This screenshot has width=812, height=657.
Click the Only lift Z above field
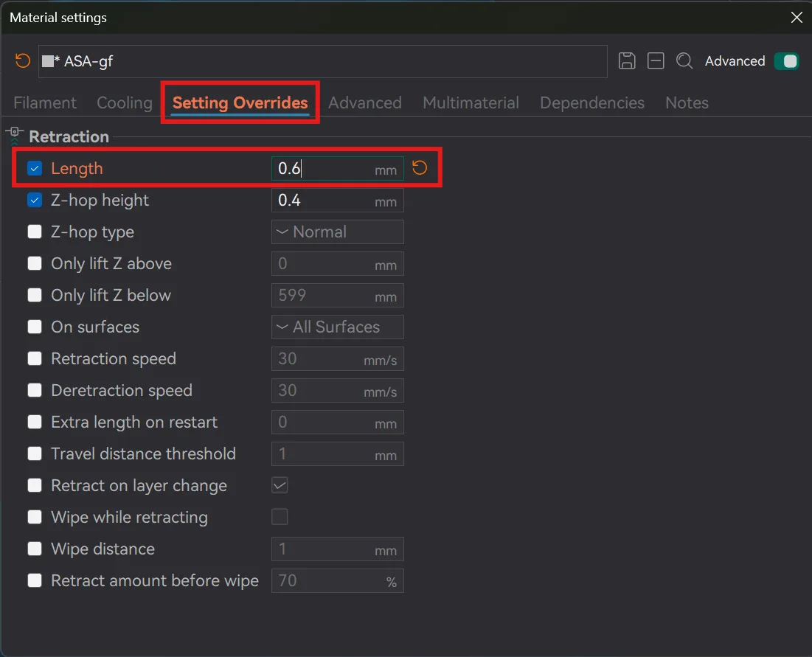338,263
